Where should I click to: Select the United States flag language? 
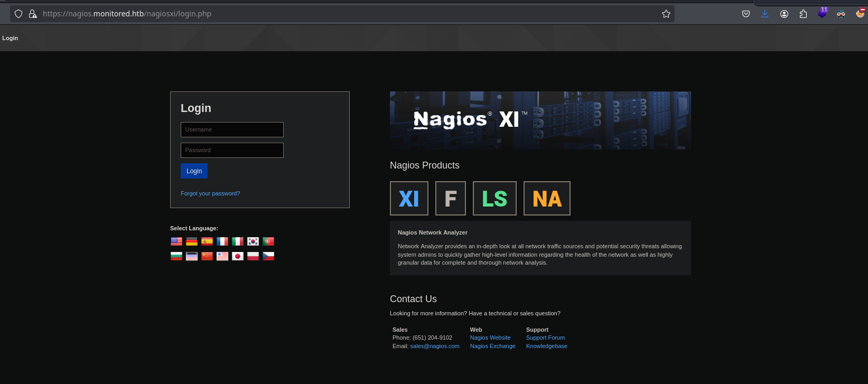pyautogui.click(x=176, y=241)
